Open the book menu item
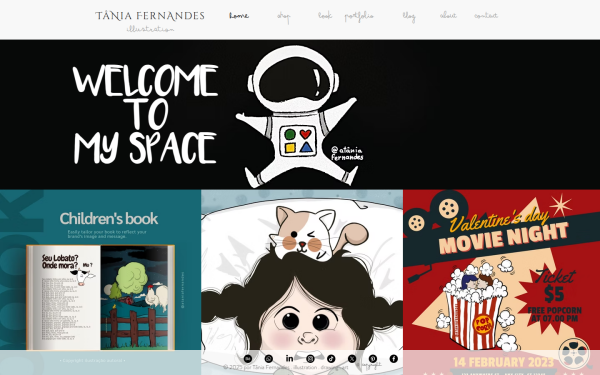 325,16
